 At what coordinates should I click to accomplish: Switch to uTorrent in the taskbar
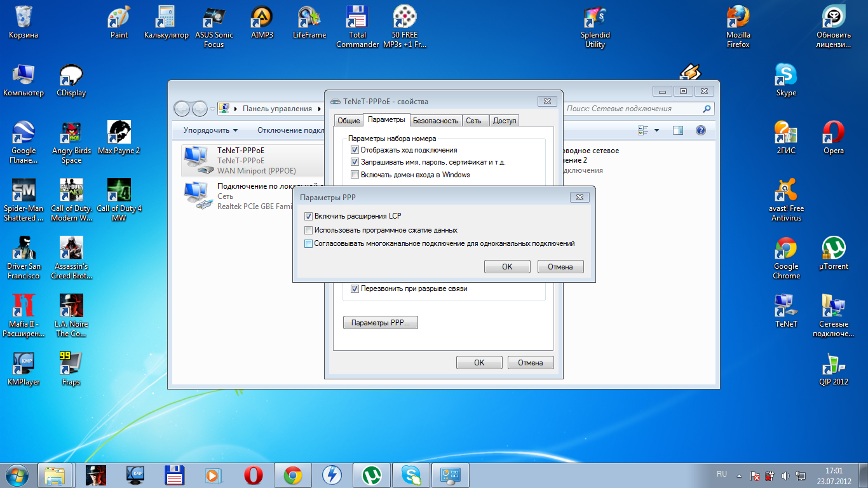tap(371, 475)
